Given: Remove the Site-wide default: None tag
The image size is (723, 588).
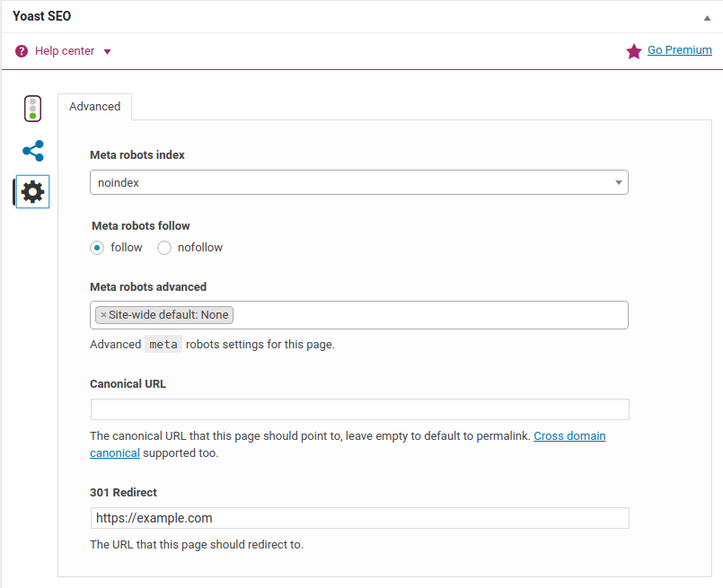Looking at the screenshot, I should click(103, 315).
